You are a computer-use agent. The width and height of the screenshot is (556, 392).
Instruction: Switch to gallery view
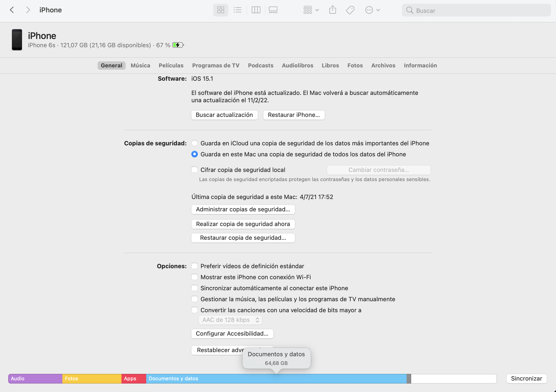coord(273,10)
